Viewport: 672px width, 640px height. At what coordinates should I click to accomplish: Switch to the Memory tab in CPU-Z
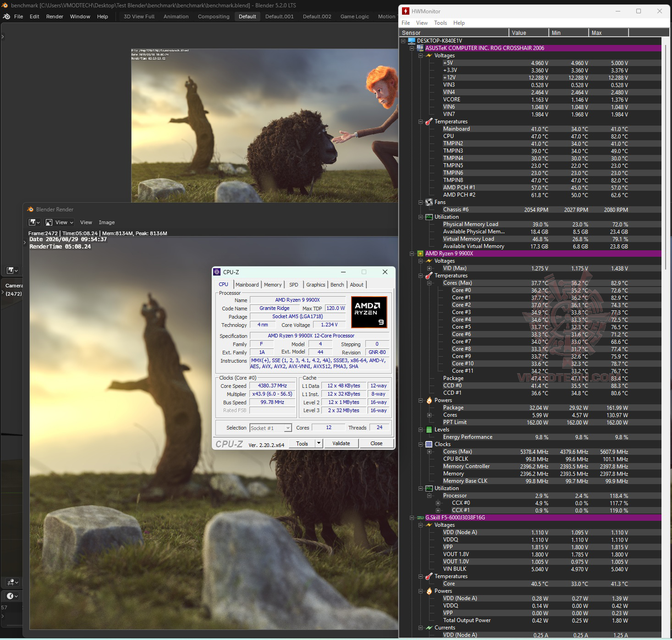tap(273, 285)
